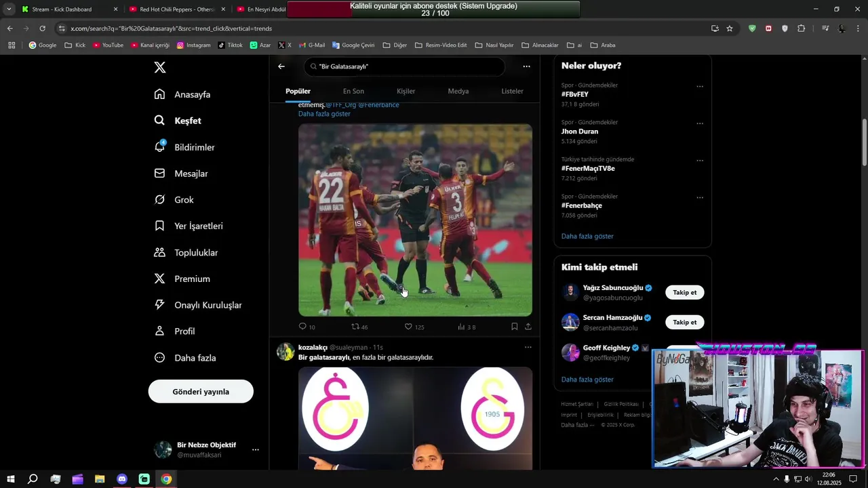Viewport: 868px width, 488px height.
Task: Click Gönderi yayınla button
Action: coord(201,392)
